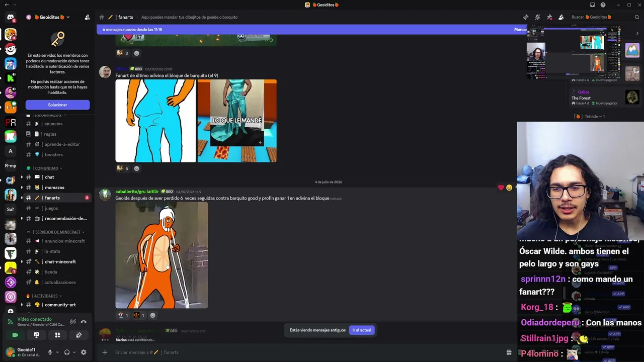Open the invite members icon beside Geoiditos
644x362 pixels.
click(x=88, y=17)
